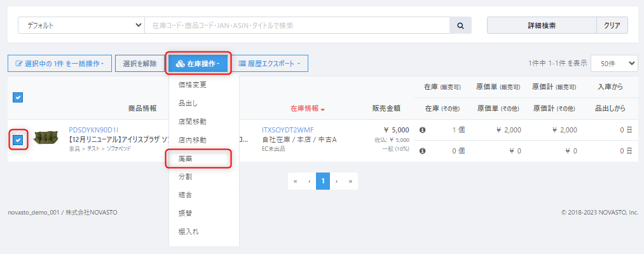644x254 pixels.
Task: Click the 詳細検索 button
Action: click(x=542, y=25)
